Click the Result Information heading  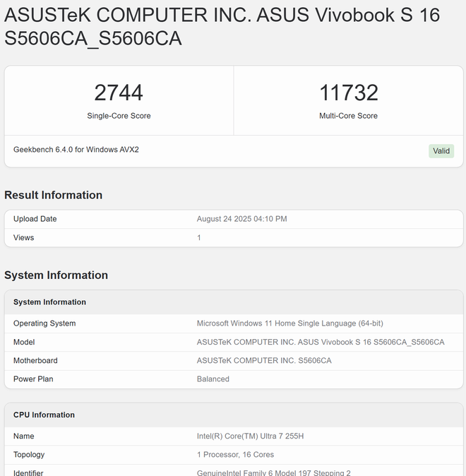pos(53,195)
